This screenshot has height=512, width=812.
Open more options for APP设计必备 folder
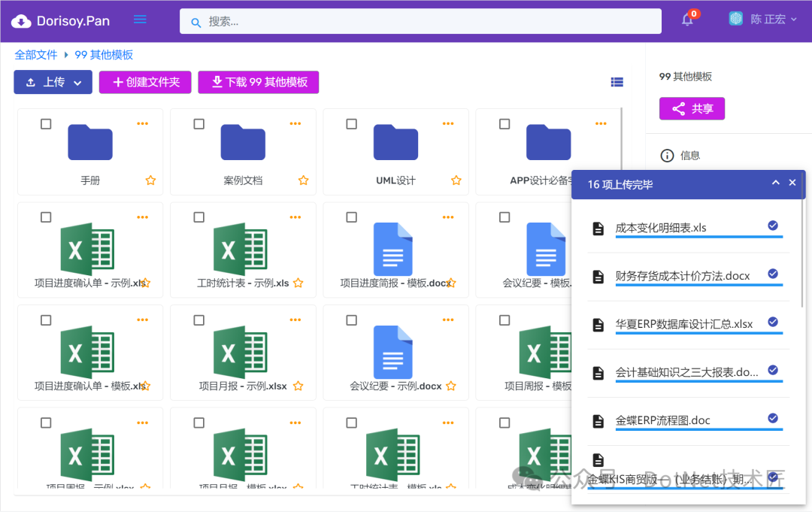[601, 124]
